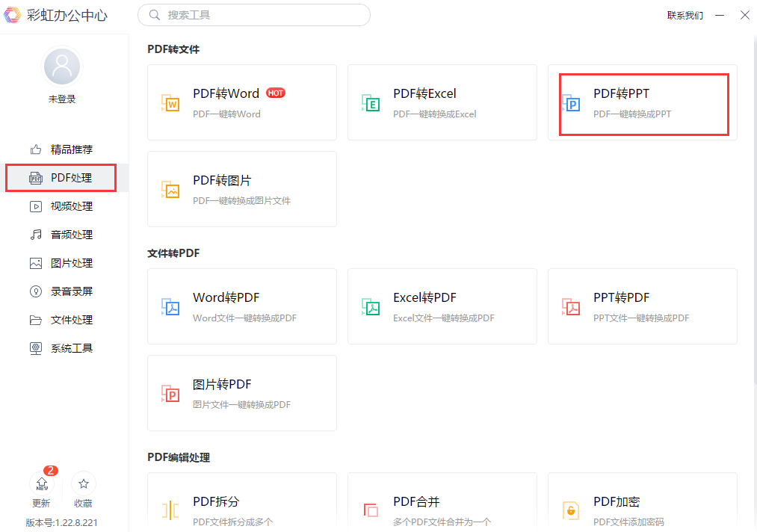Click the 收藏 star favorites icon
Image resolution: width=757 pixels, height=532 pixels.
pos(84,483)
